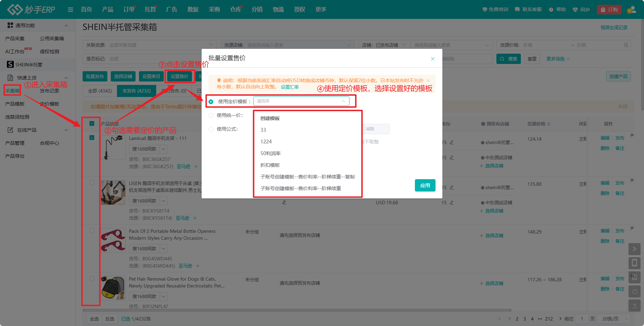Click the 通用功能 grid icon in sidebar
The height and width of the screenshot is (326, 644).
(10, 25)
